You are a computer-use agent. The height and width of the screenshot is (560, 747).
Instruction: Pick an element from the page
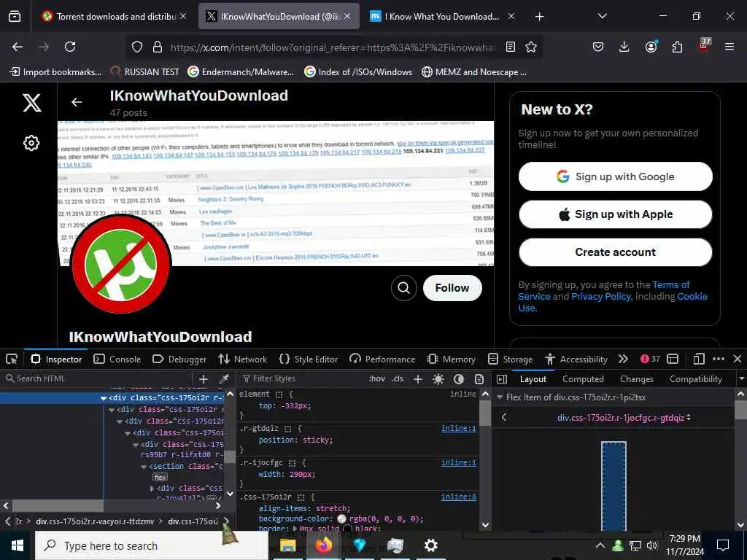(x=12, y=359)
